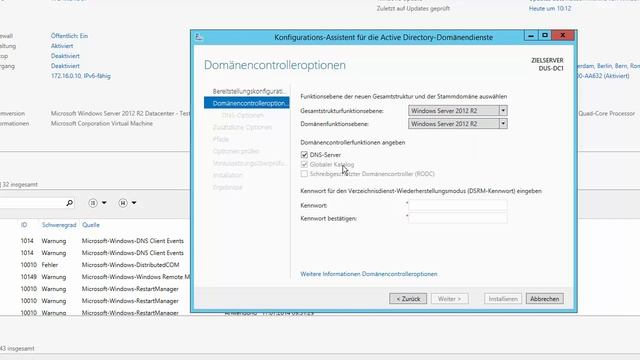Screen dimensions: 640x360
Task: Open the Domänenfunktionsebene dropdown
Action: [x=458, y=124]
